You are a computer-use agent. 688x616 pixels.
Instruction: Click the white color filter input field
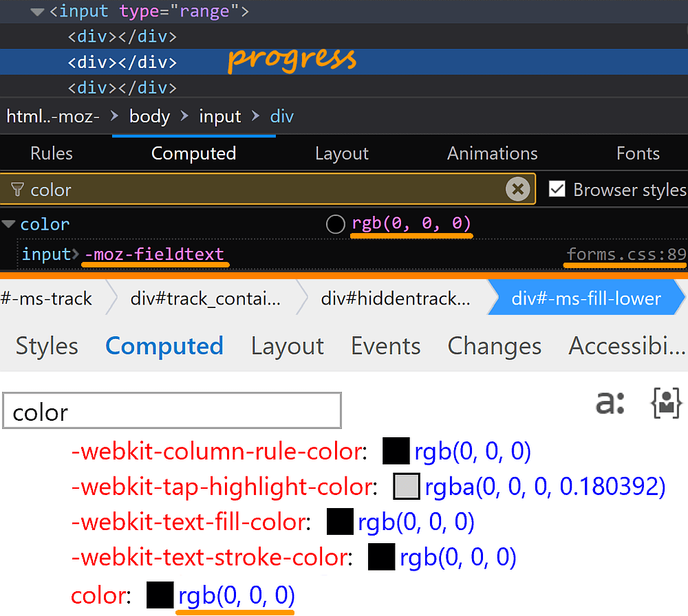pyautogui.click(x=172, y=412)
